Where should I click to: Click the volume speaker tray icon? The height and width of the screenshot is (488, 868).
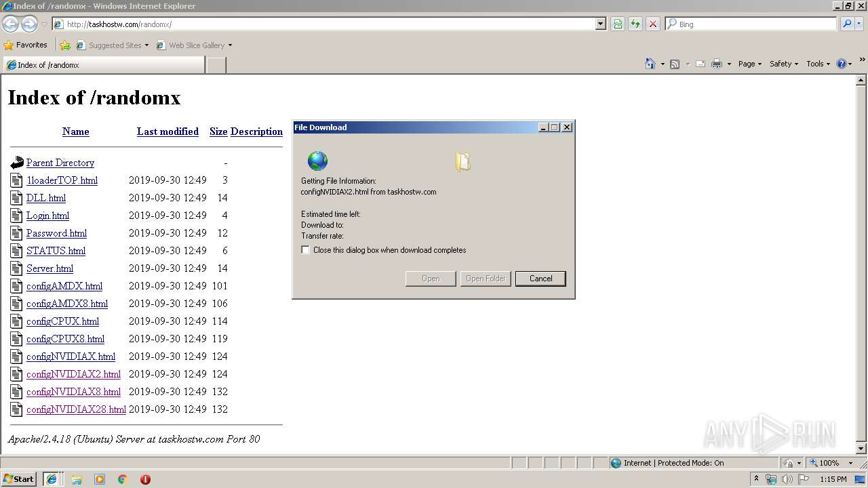click(x=787, y=479)
